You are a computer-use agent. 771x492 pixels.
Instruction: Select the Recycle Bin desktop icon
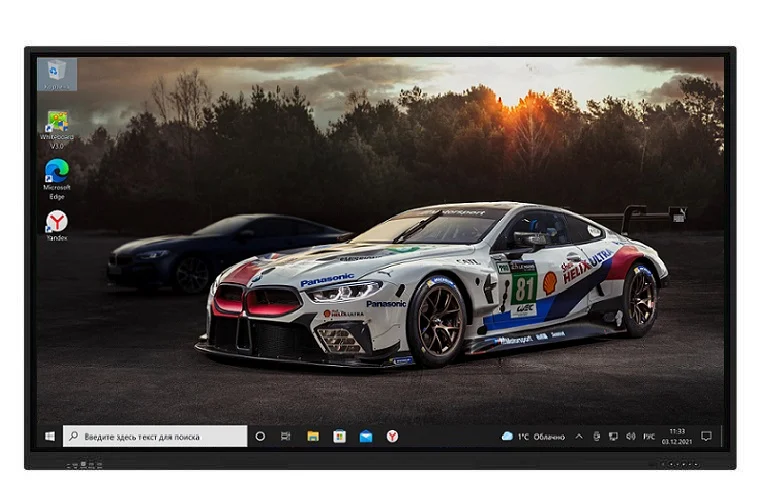pos(57,74)
